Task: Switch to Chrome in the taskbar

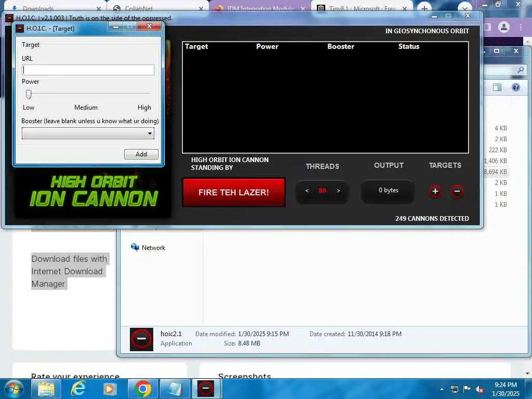Action: [142, 389]
